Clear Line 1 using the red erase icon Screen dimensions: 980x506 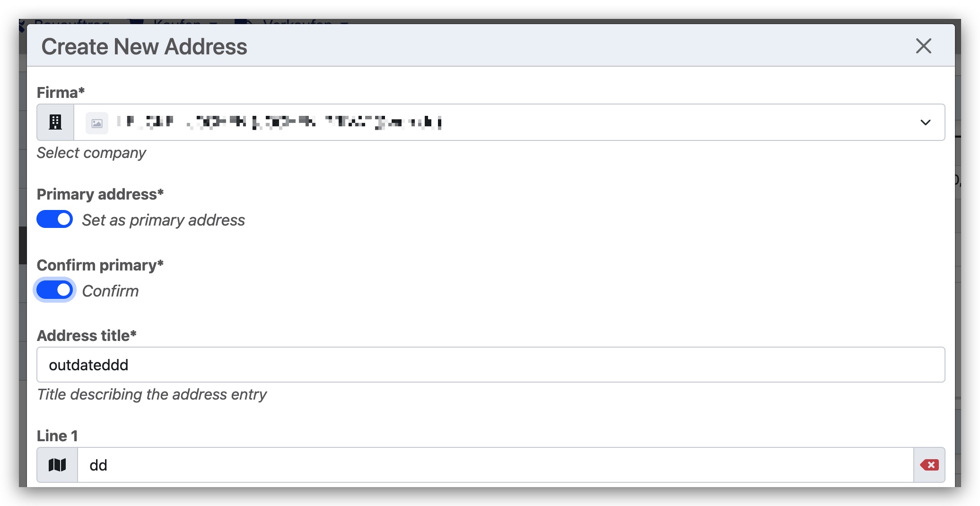(928, 465)
